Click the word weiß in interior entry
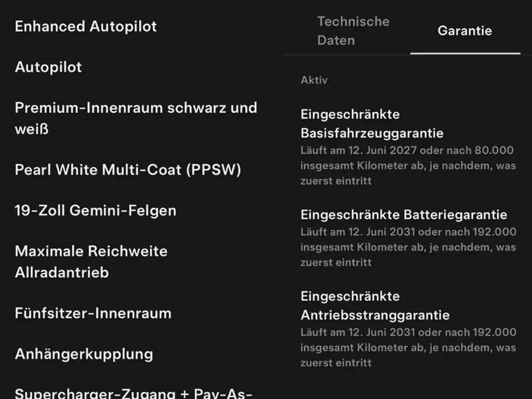Screen dimensions: 532x399 point(32,129)
